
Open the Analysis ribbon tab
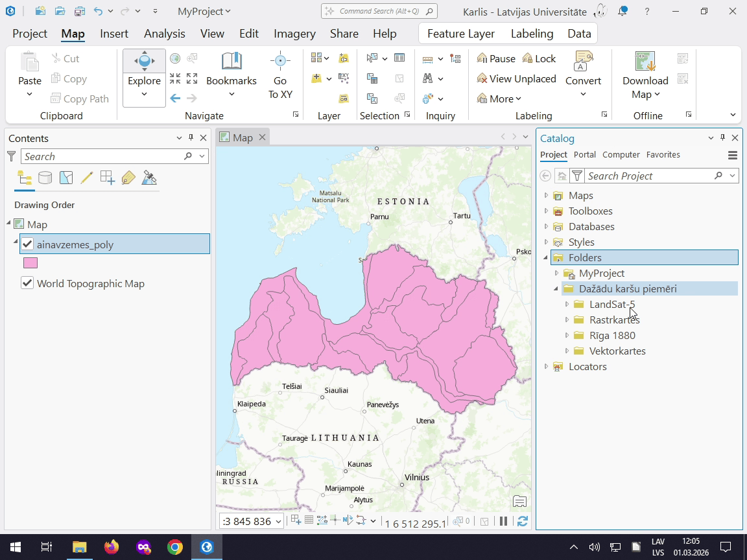pos(164,34)
